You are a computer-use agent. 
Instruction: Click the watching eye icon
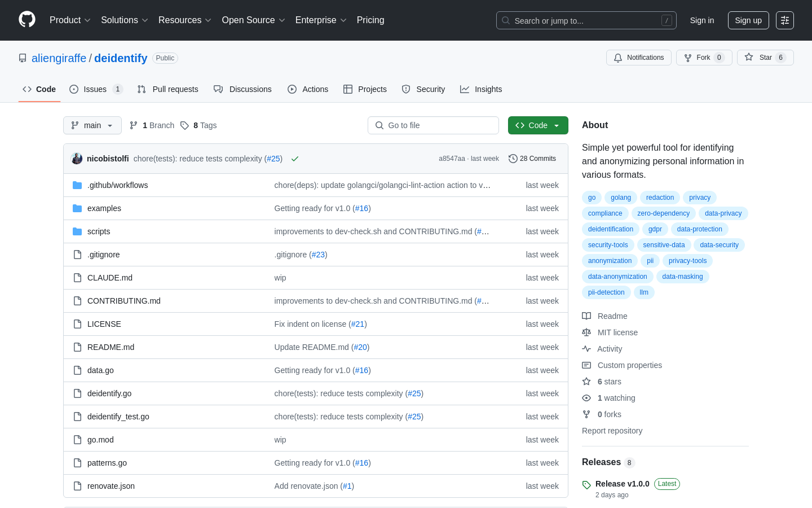click(x=586, y=398)
